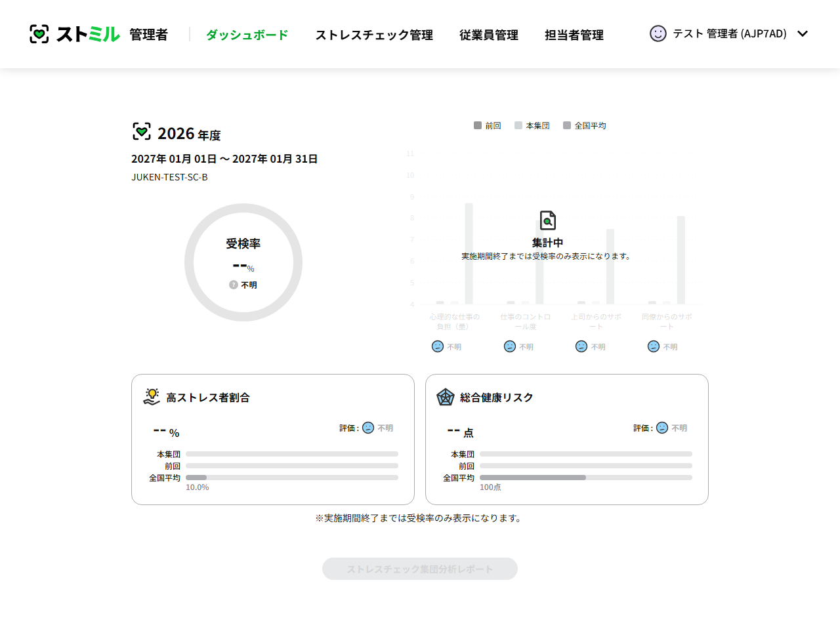Toggle the 前回 legend item
The width and height of the screenshot is (840, 633).
point(487,125)
